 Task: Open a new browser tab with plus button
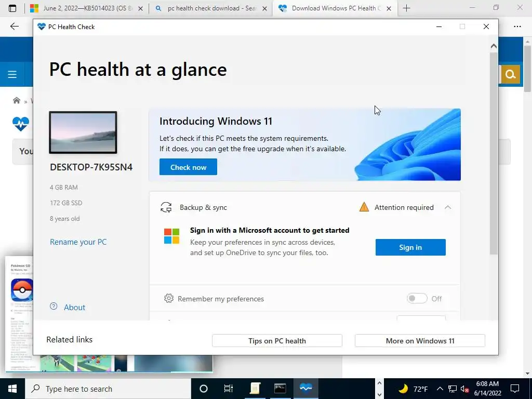click(x=406, y=8)
